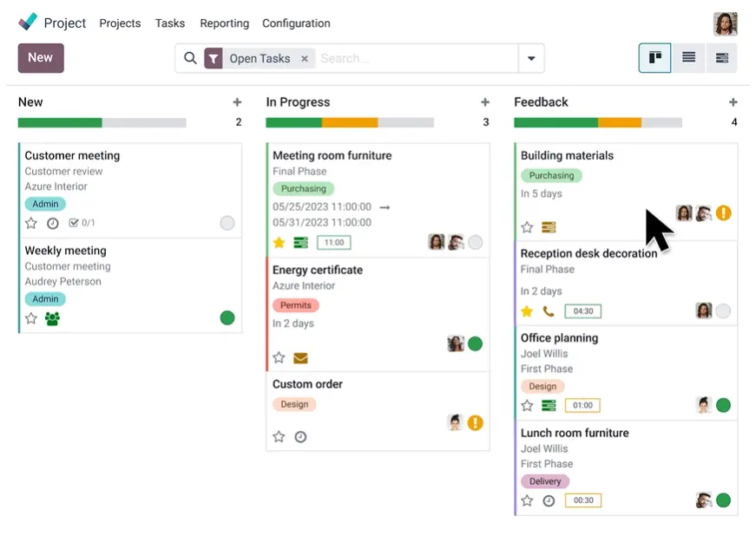This screenshot has height=542, width=756.
Task: Switch to the list view icon
Action: (x=688, y=58)
